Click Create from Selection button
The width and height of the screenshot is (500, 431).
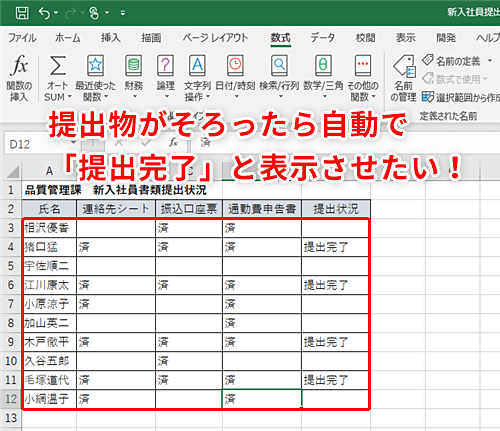pyautogui.click(x=461, y=97)
